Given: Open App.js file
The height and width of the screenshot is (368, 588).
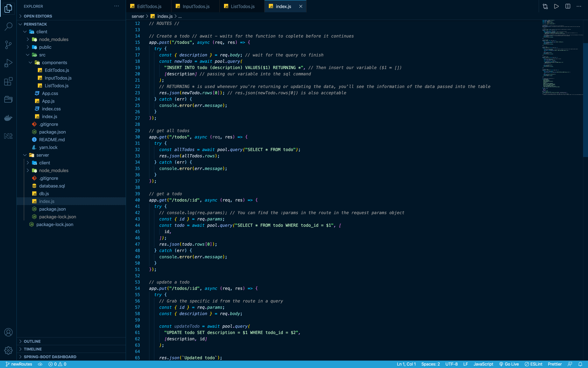Looking at the screenshot, I should pos(71,101).
